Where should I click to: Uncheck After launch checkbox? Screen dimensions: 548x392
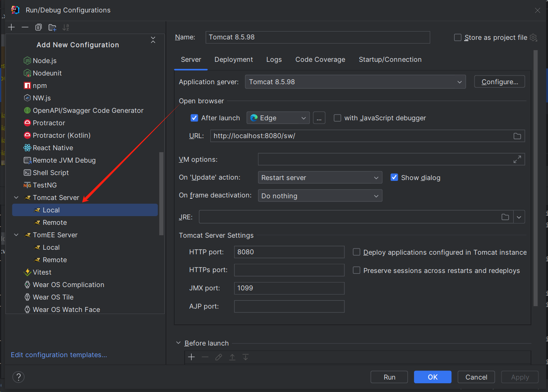click(x=194, y=118)
